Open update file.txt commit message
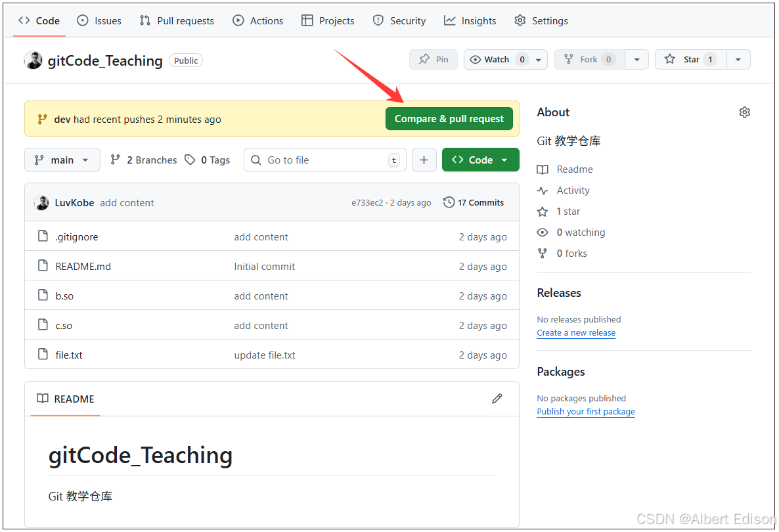Viewport: 779px width, 532px height. (x=264, y=355)
